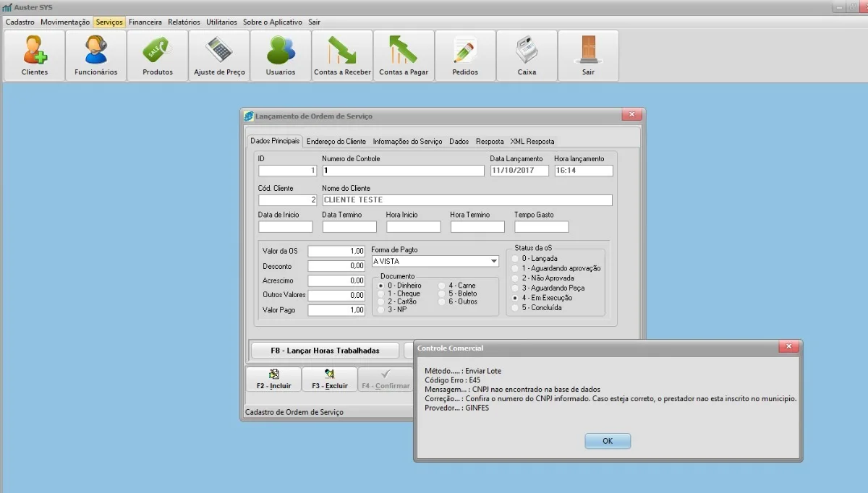Click the Valor da OS field

point(336,252)
